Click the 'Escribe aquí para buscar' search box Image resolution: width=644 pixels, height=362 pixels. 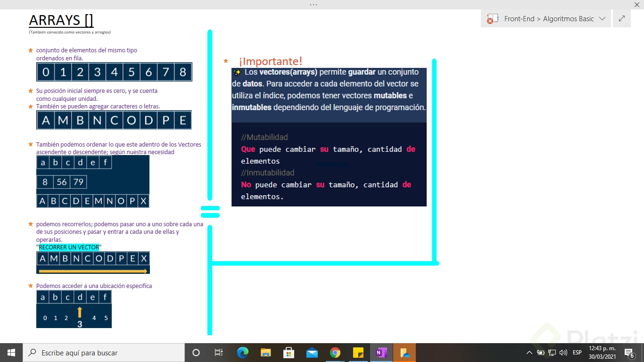104,353
